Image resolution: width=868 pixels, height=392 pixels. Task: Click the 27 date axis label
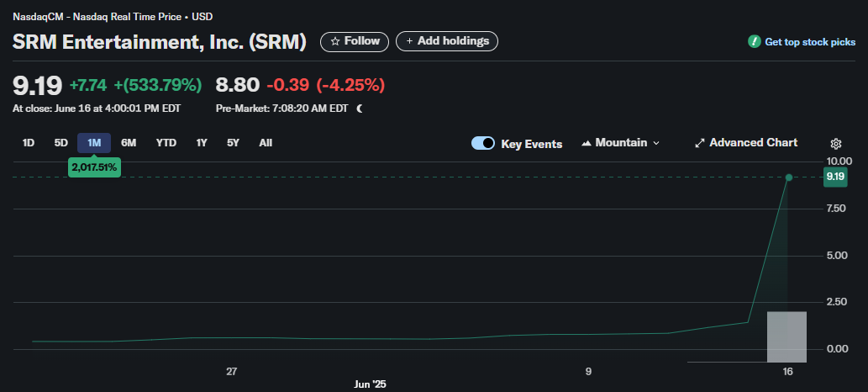pyautogui.click(x=231, y=372)
